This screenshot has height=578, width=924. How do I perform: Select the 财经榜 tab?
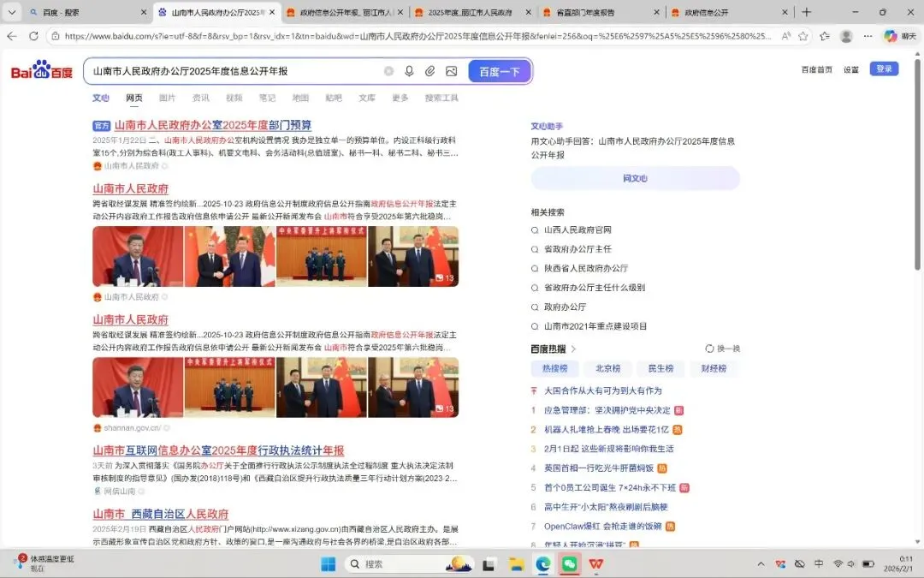point(714,368)
